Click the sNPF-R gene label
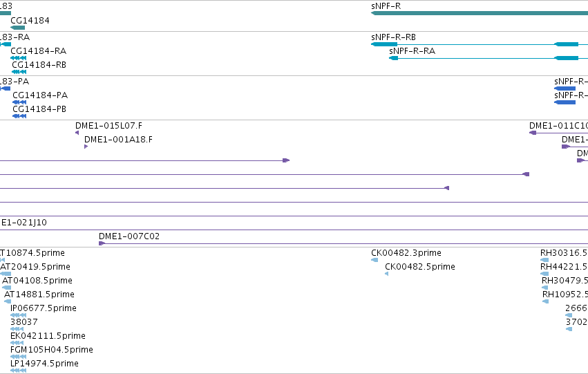Image resolution: width=588 pixels, height=374 pixels. tap(386, 6)
